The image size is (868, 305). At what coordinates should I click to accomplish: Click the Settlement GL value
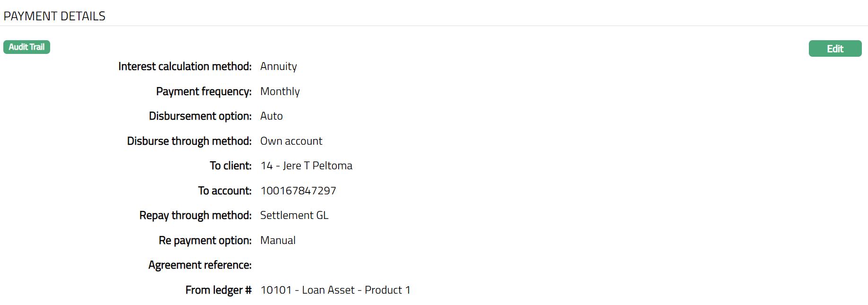tap(294, 216)
